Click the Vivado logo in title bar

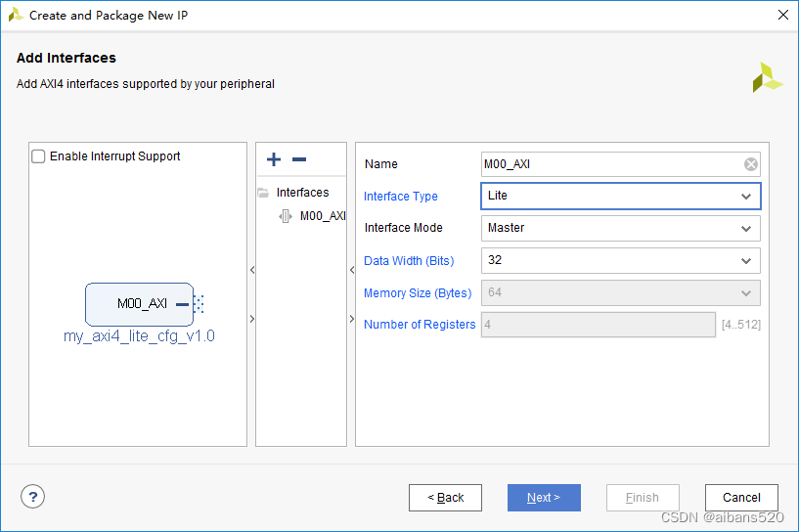(16, 16)
